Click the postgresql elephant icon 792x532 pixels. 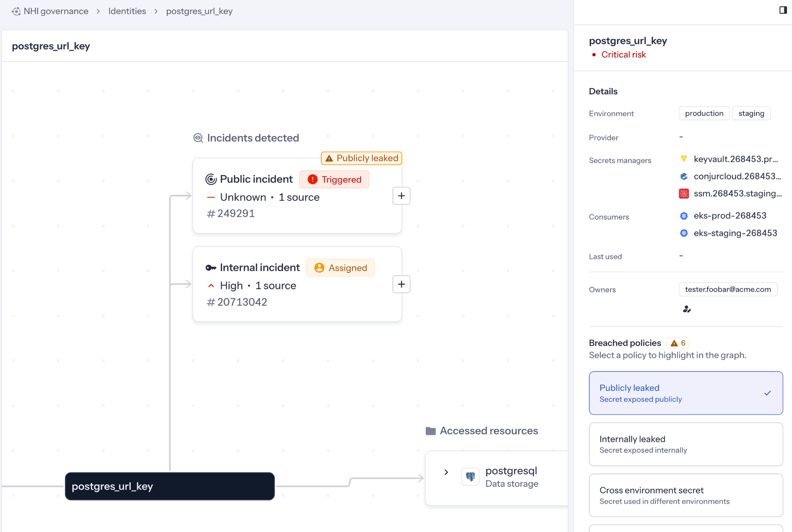(470, 477)
